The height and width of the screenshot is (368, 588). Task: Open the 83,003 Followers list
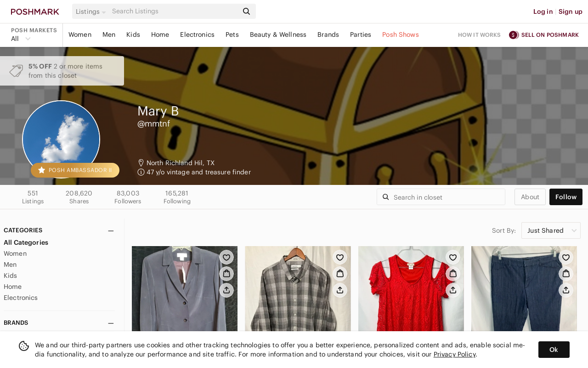click(128, 197)
